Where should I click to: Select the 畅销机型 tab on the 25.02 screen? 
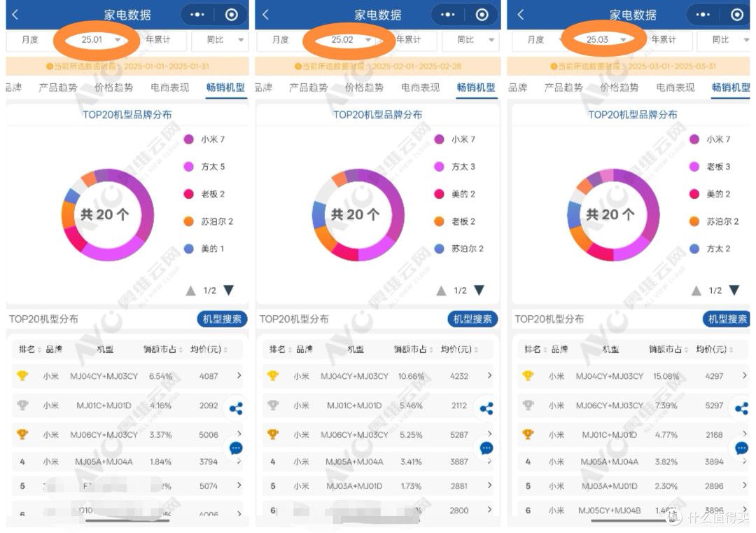(477, 88)
